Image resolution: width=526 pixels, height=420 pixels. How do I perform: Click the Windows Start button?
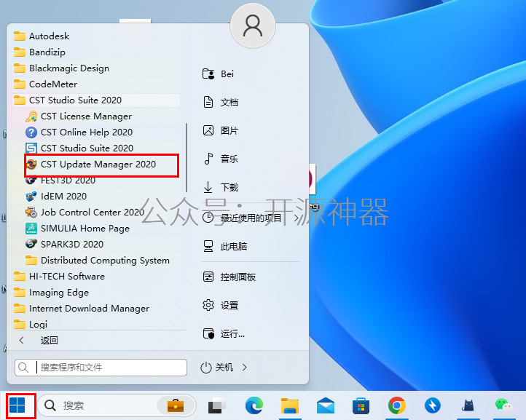click(17, 405)
